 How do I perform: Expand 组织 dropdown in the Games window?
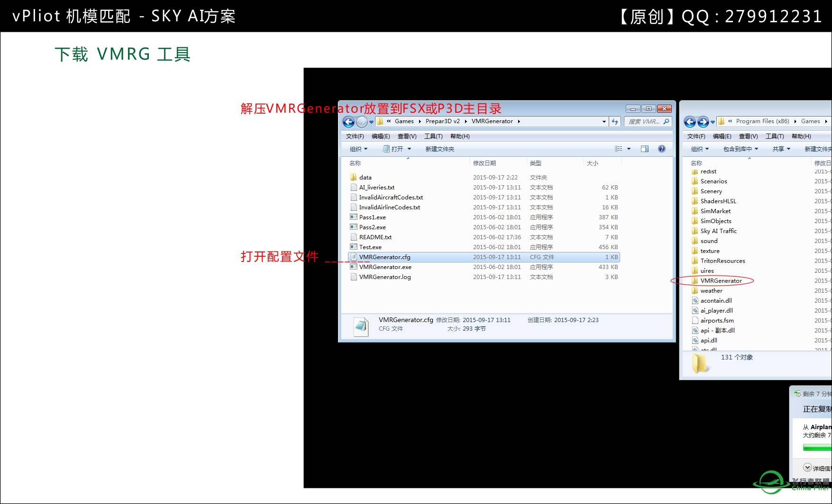[x=700, y=149]
